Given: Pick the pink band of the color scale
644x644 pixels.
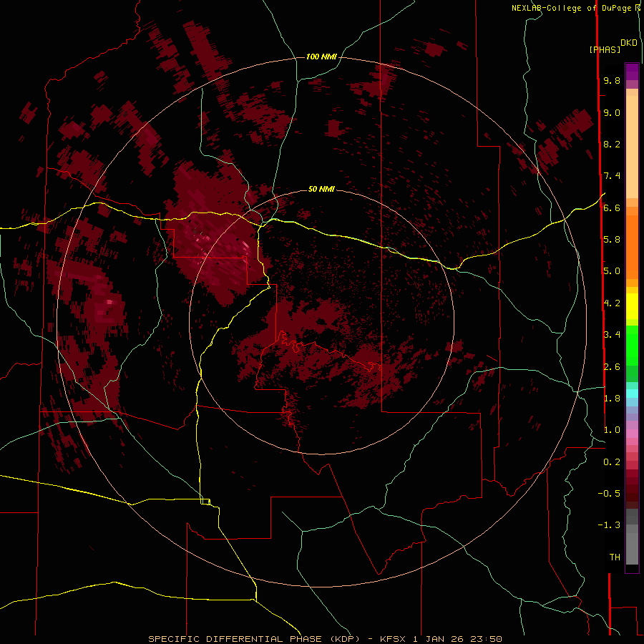Looking at the screenshot, I should pyautogui.click(x=632, y=434).
